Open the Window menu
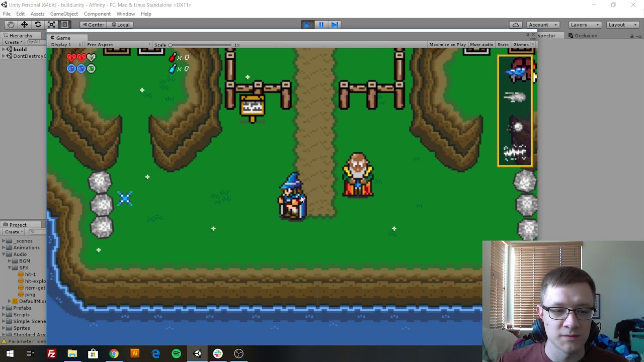 click(125, 14)
